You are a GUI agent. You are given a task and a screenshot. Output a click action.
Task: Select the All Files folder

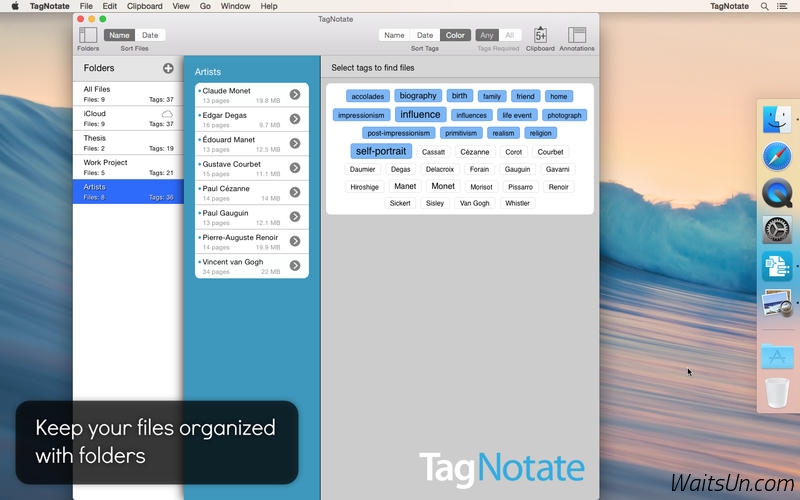(x=129, y=94)
